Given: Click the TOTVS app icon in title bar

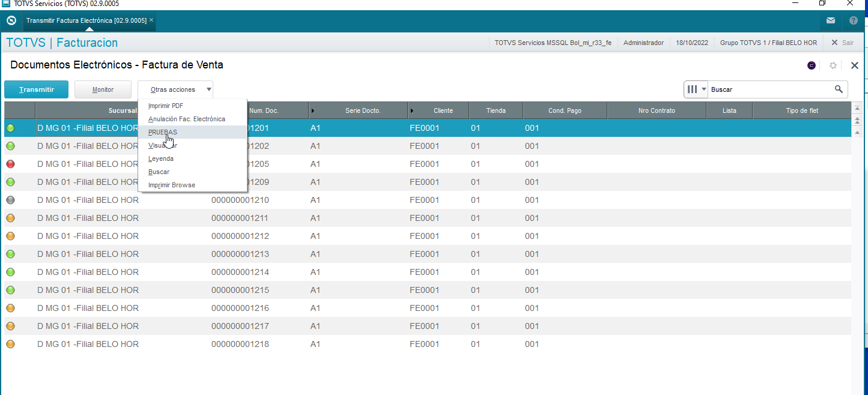Looking at the screenshot, I should tap(5, 3).
